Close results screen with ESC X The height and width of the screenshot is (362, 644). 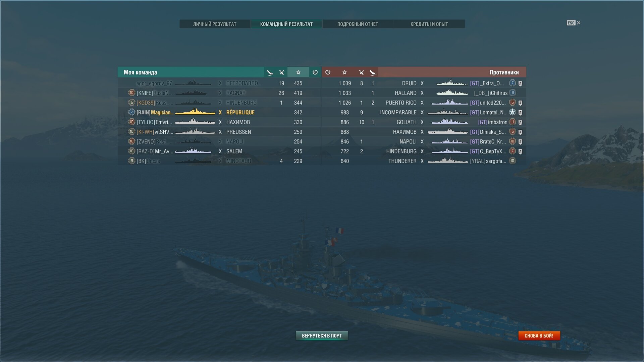pyautogui.click(x=574, y=23)
